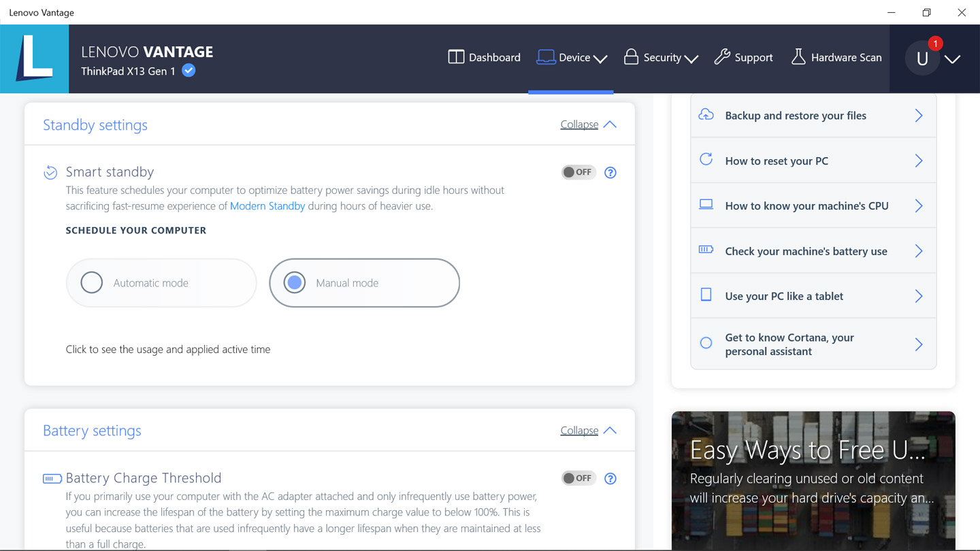Select Manual mode radio button

[295, 282]
